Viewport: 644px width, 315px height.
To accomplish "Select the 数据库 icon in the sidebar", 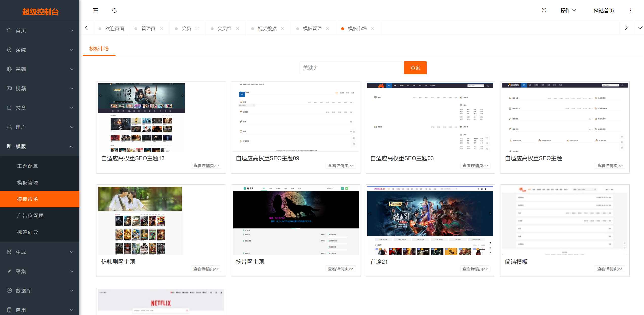I will [9, 291].
